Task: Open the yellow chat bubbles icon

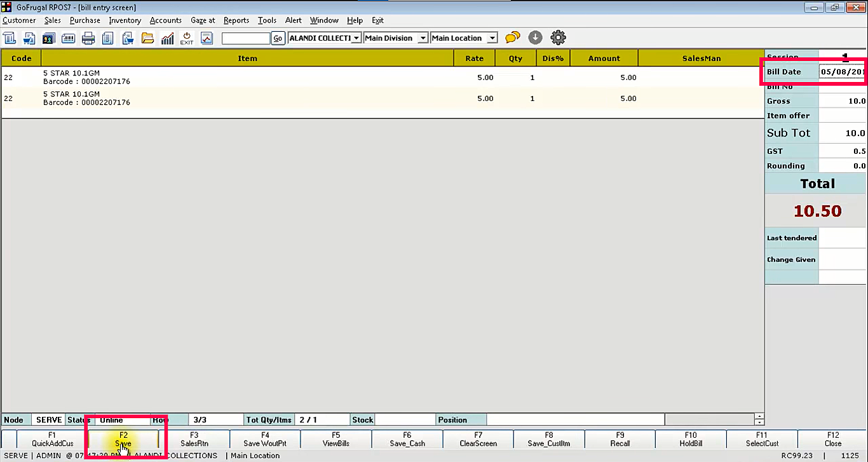Action: [512, 38]
